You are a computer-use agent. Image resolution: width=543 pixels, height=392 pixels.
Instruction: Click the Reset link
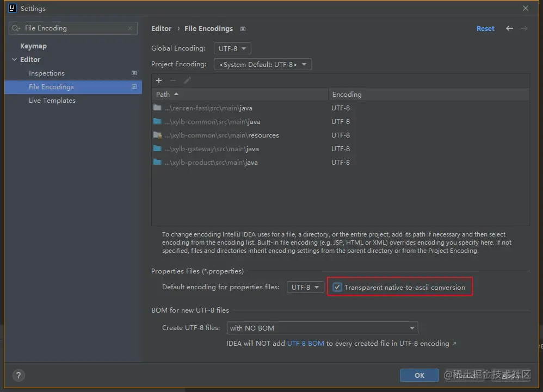point(485,28)
